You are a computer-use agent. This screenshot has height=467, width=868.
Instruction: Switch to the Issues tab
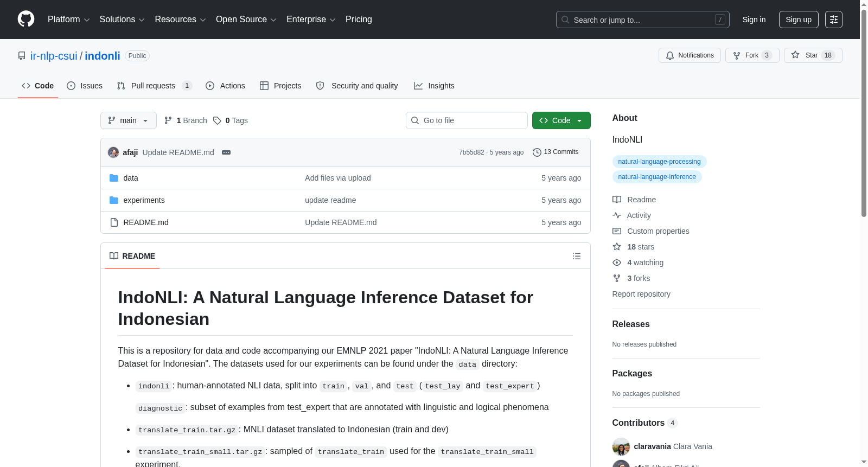pos(85,86)
